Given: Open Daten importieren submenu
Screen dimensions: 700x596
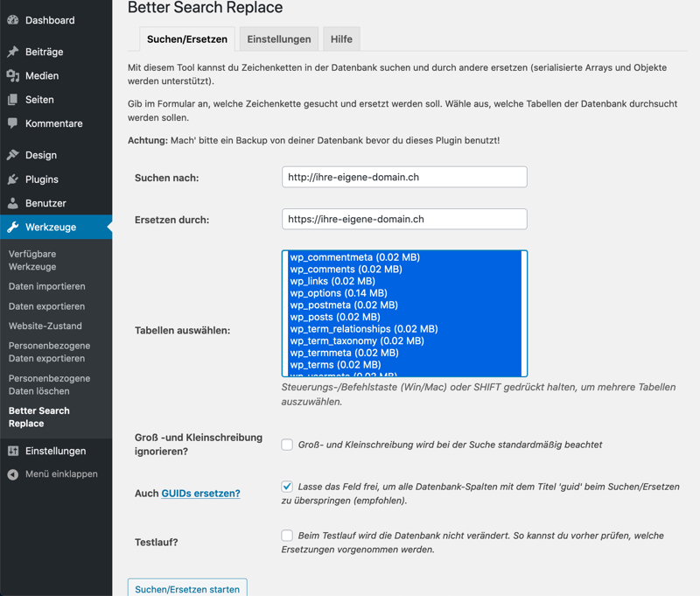Looking at the screenshot, I should [x=47, y=286].
